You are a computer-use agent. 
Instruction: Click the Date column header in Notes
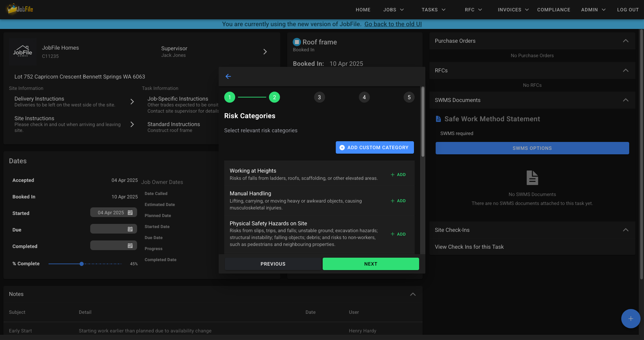click(x=310, y=312)
